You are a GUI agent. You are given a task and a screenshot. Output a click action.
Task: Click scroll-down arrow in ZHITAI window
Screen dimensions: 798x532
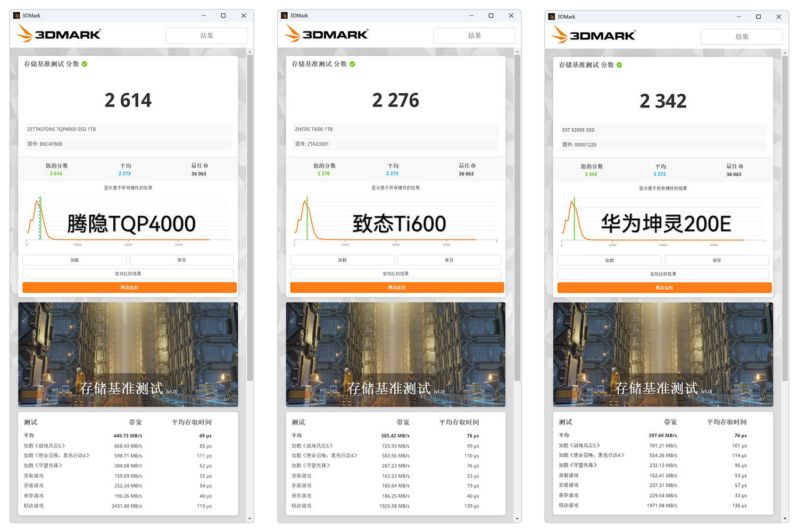click(518, 519)
